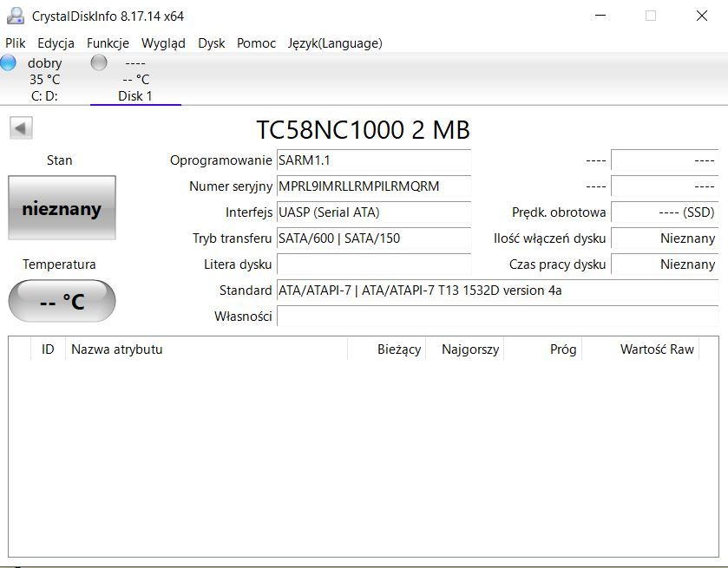Click the ID column header
728x568 pixels.
tap(48, 349)
